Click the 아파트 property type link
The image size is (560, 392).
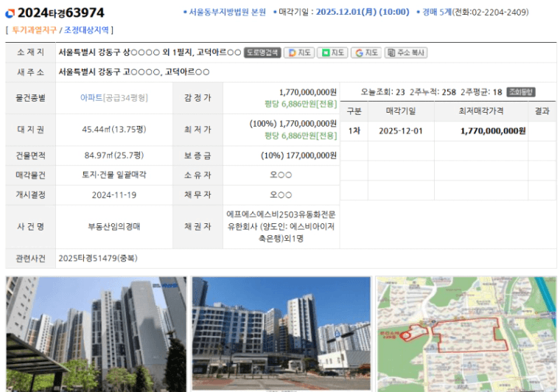(x=91, y=97)
